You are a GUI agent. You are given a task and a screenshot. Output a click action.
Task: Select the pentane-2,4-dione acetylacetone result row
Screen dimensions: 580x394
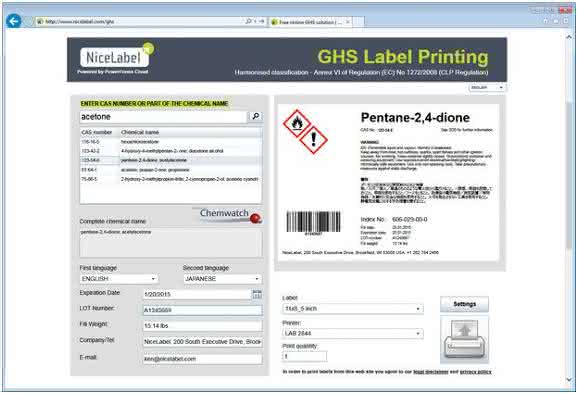(171, 160)
